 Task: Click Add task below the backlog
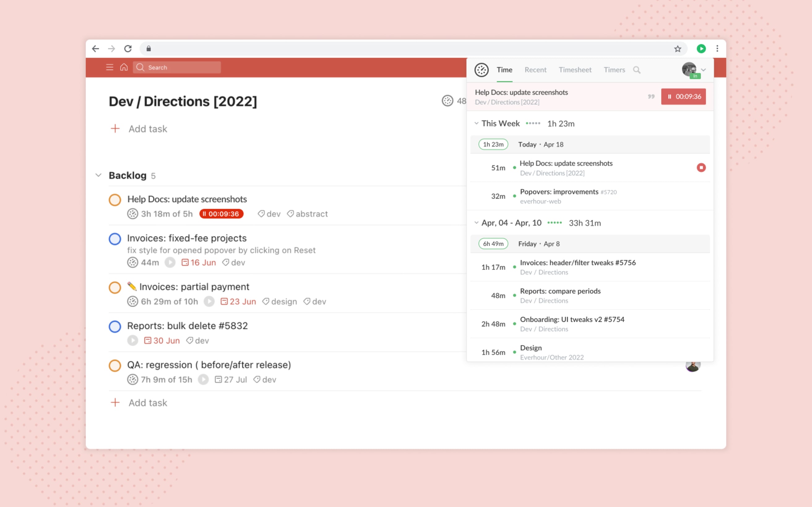148,403
